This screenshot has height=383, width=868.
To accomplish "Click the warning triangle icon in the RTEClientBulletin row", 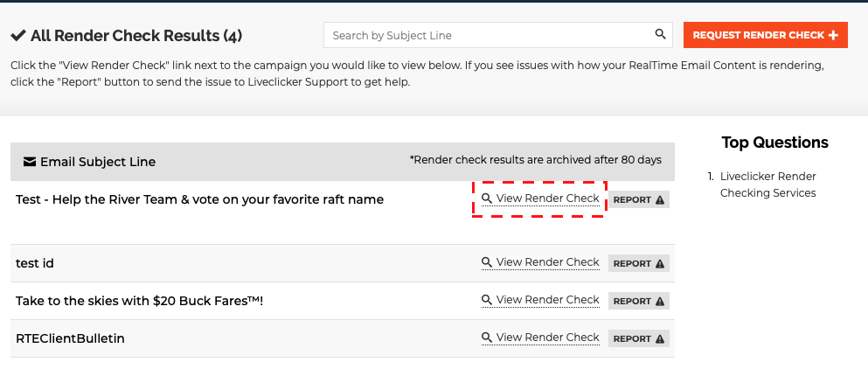I will (660, 338).
